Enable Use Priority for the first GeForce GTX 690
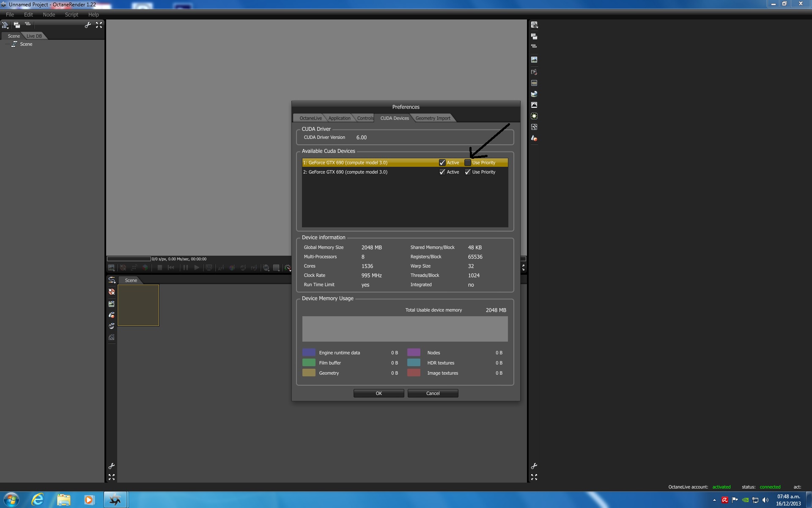812x508 pixels. click(x=468, y=163)
